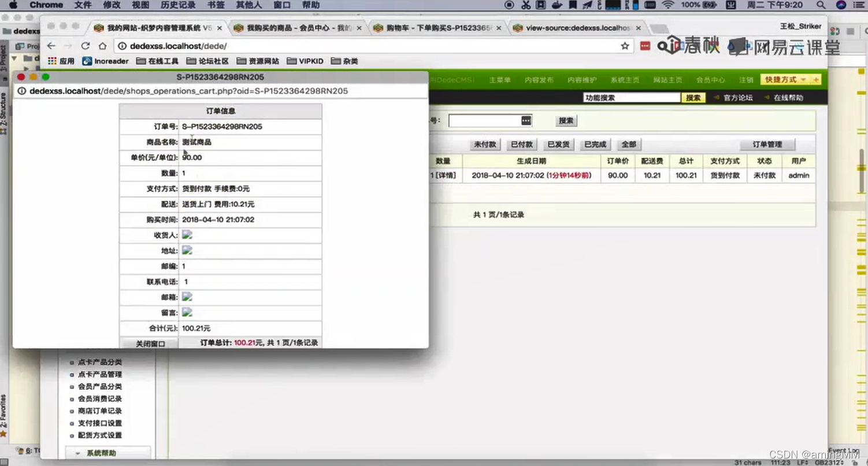Click the paper plane icon in menu bar
This screenshot has width=868, height=466.
click(587, 5)
